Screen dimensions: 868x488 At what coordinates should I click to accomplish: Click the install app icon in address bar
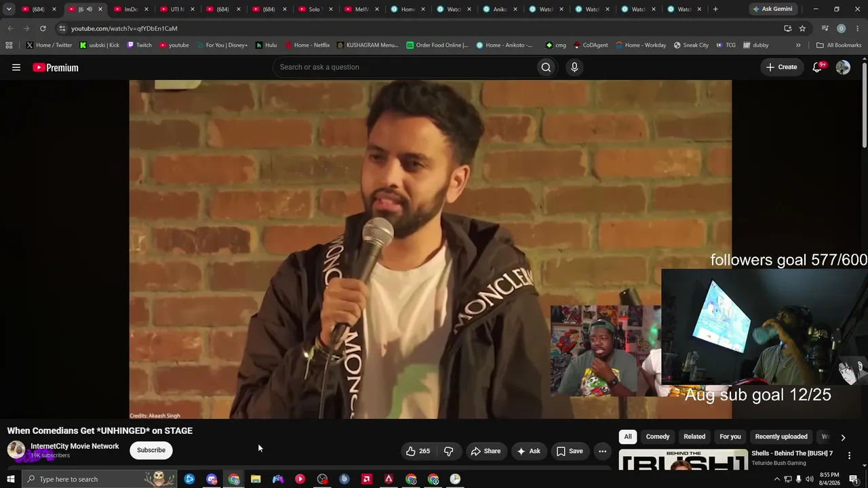click(x=787, y=28)
